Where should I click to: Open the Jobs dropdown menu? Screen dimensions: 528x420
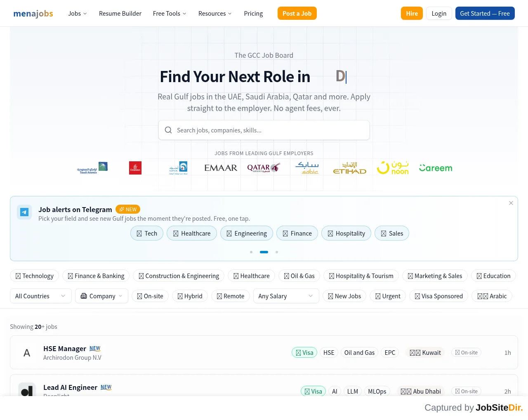(x=78, y=14)
